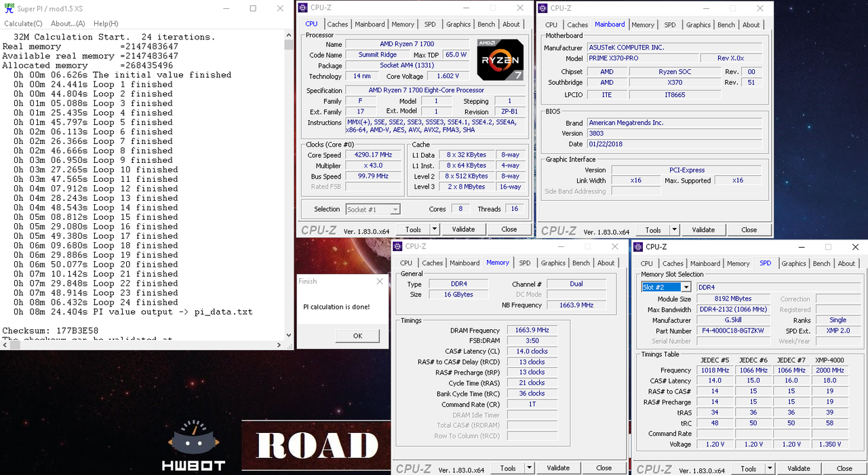
Task: Open Tools dropdown arrow in Mainboard window
Action: point(675,230)
